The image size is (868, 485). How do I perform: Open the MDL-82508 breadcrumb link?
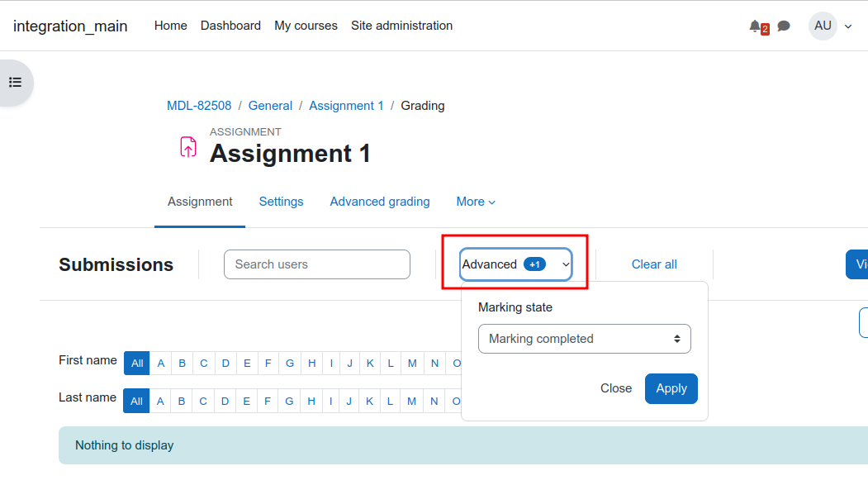pyautogui.click(x=199, y=106)
